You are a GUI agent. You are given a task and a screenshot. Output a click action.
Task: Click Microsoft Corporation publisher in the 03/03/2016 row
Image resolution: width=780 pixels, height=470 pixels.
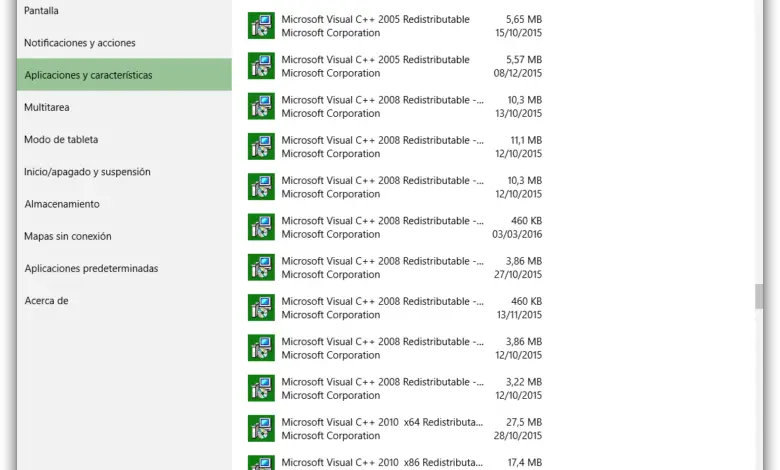331,234
